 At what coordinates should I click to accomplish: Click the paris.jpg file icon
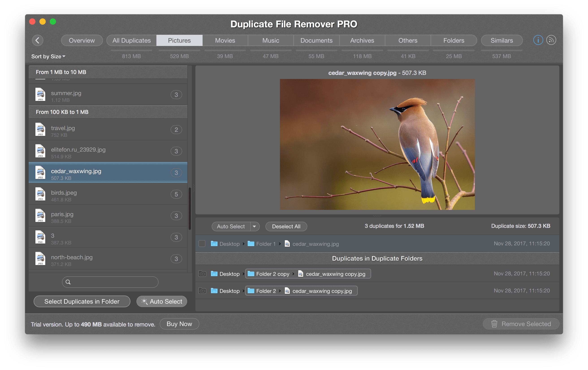pos(40,215)
